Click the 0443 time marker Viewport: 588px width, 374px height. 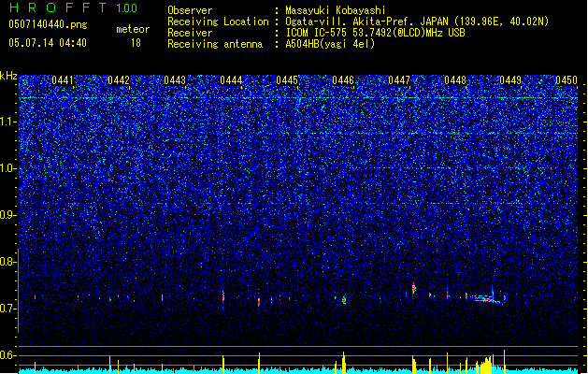pyautogui.click(x=175, y=80)
